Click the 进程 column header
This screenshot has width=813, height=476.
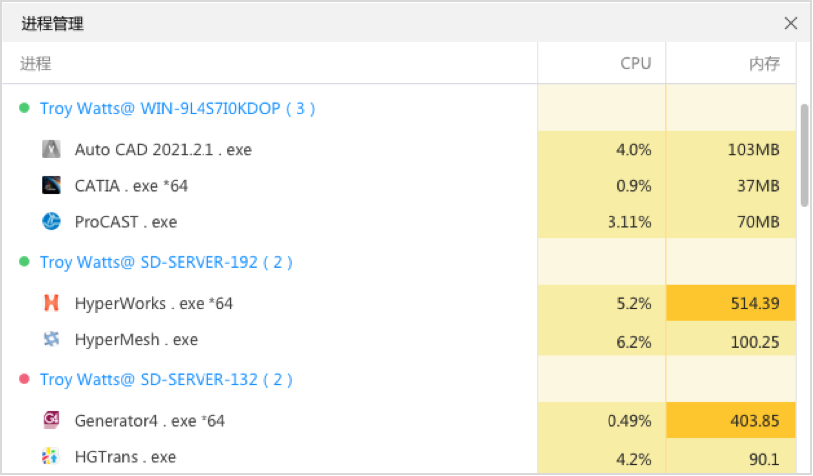(x=36, y=64)
